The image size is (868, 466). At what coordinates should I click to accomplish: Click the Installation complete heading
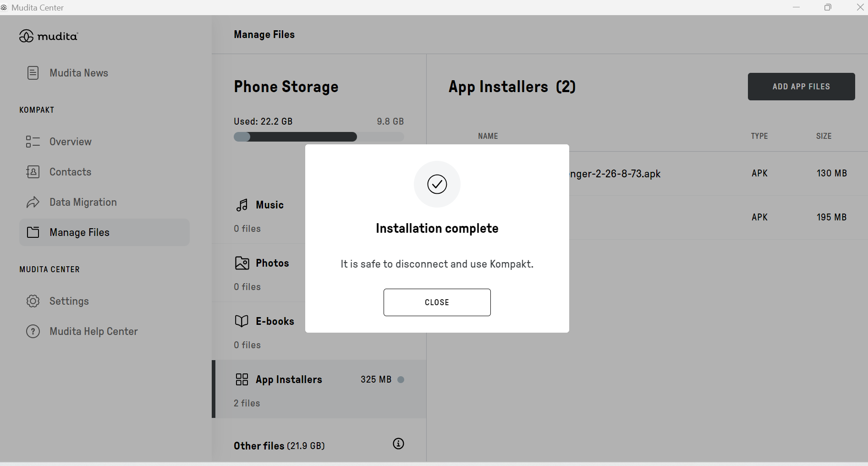coord(437,228)
